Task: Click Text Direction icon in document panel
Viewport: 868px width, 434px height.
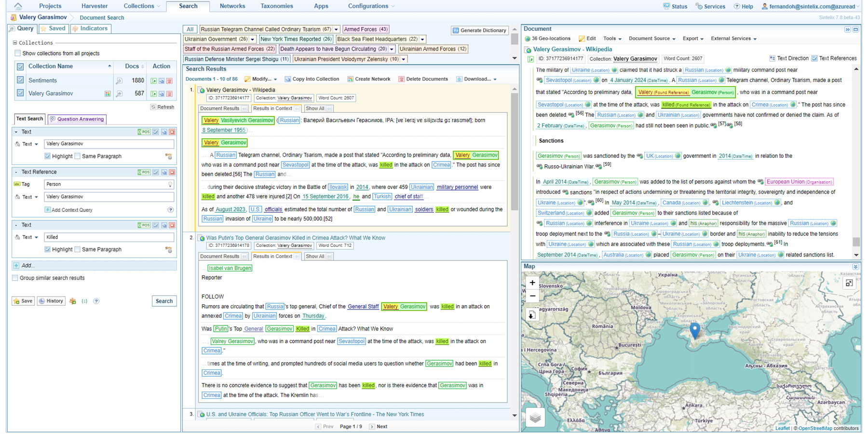Action: coord(772,58)
